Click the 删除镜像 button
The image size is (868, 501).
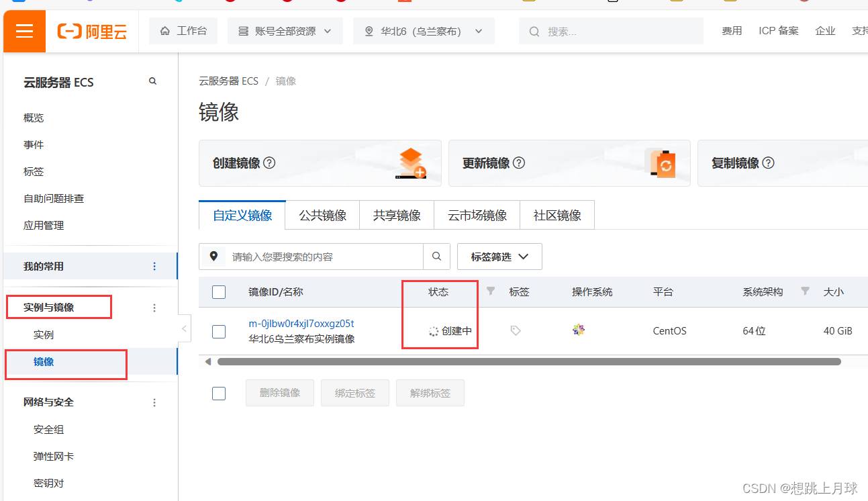click(x=280, y=393)
